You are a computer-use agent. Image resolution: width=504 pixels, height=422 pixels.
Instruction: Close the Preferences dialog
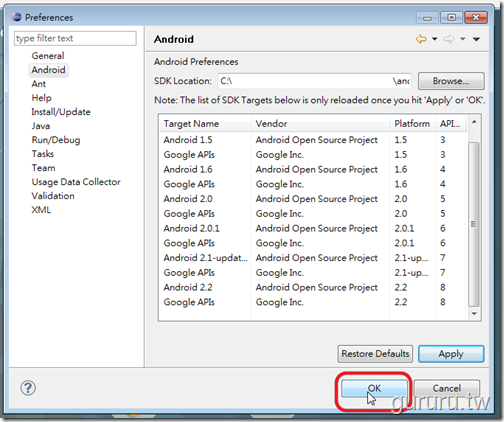(x=476, y=17)
